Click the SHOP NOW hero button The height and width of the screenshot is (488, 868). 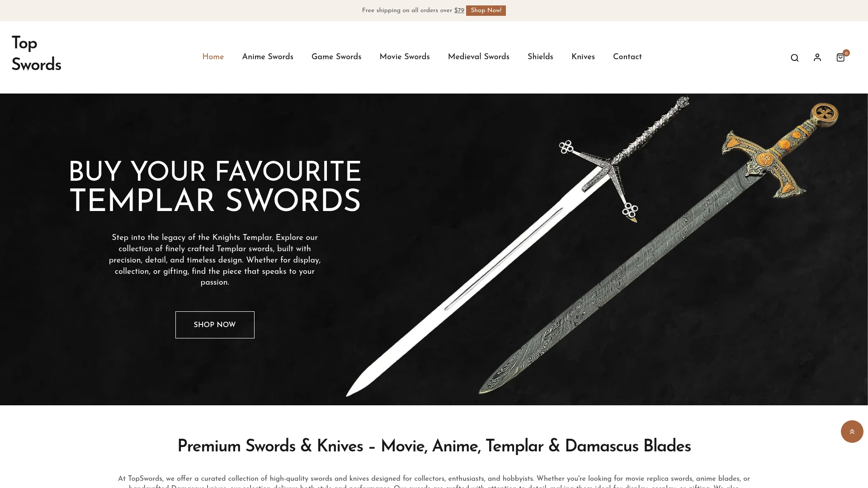215,325
